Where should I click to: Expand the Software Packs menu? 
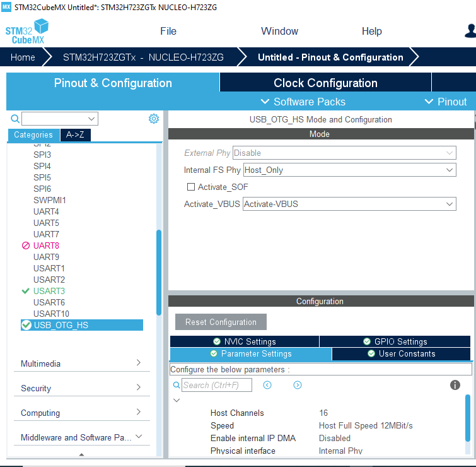tap(303, 102)
